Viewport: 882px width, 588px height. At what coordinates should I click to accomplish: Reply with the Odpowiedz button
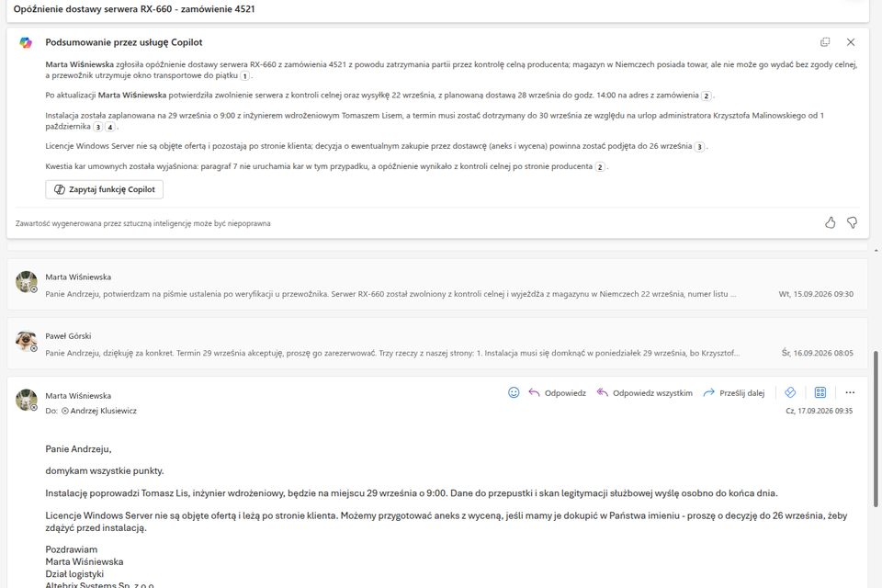pos(557,392)
